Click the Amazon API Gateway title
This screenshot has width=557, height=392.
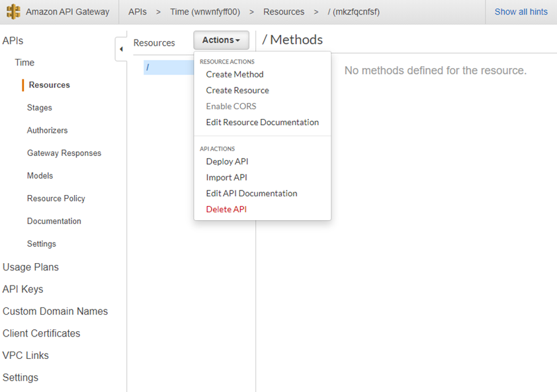click(67, 12)
